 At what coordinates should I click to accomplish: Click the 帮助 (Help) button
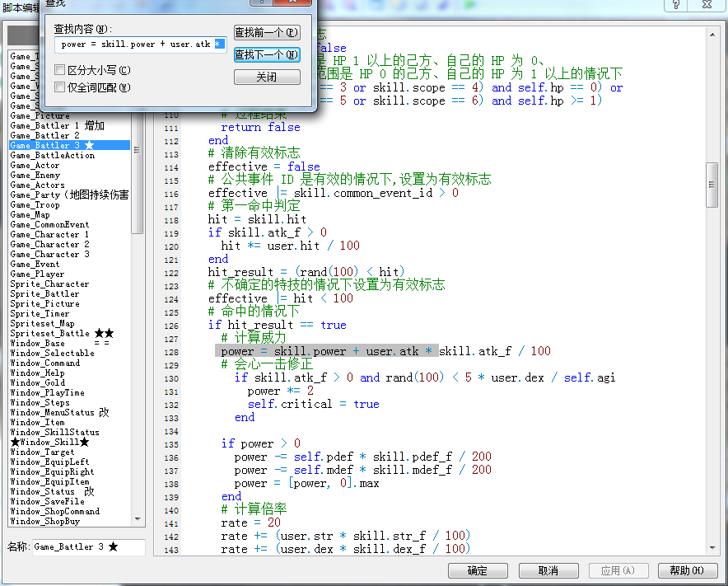687,570
